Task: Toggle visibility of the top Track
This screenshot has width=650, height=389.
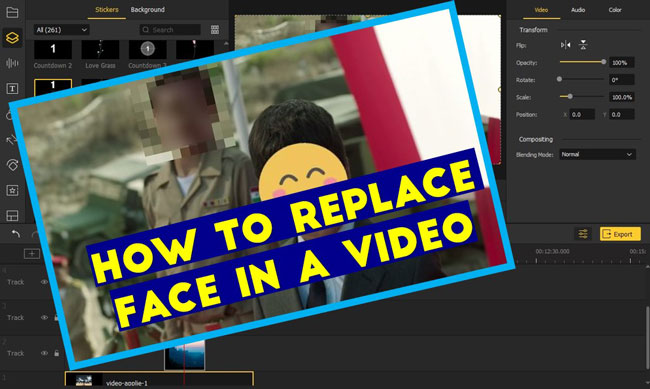Action: coord(44,282)
